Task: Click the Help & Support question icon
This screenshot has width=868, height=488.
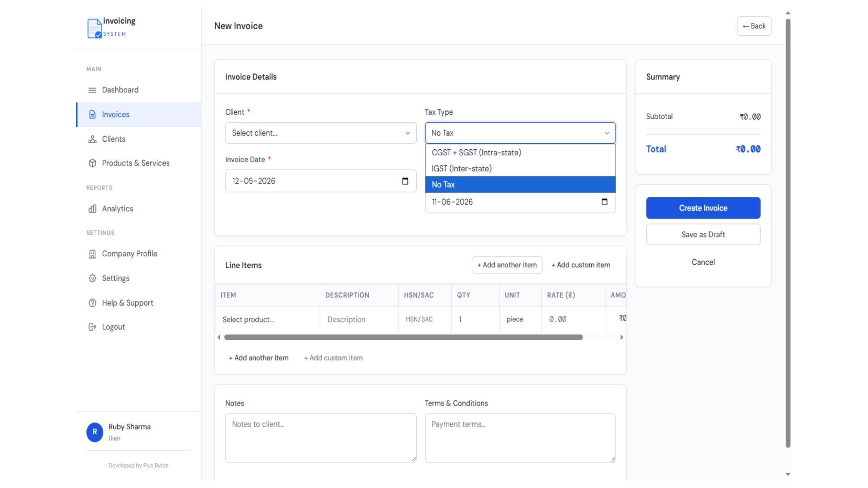Action: coord(93,303)
